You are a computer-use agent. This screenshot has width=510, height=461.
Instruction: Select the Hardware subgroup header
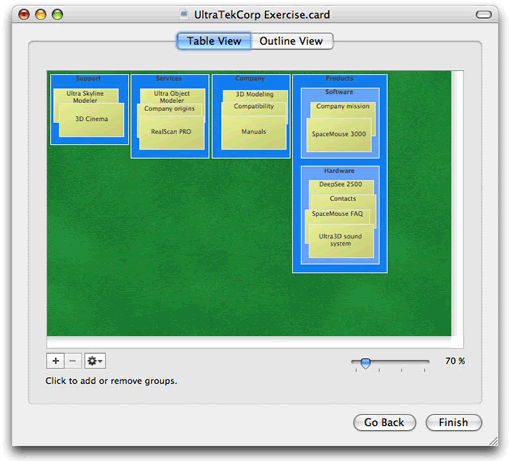339,170
